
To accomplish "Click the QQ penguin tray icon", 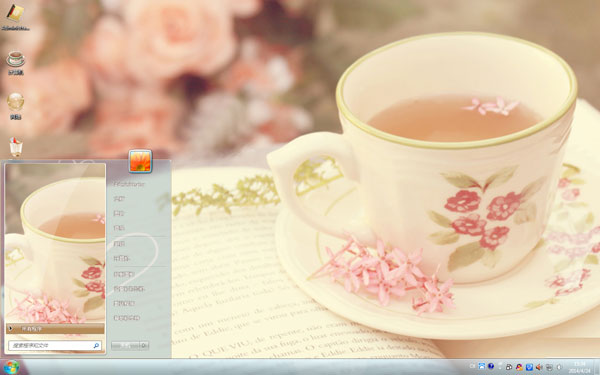I will point(519,367).
